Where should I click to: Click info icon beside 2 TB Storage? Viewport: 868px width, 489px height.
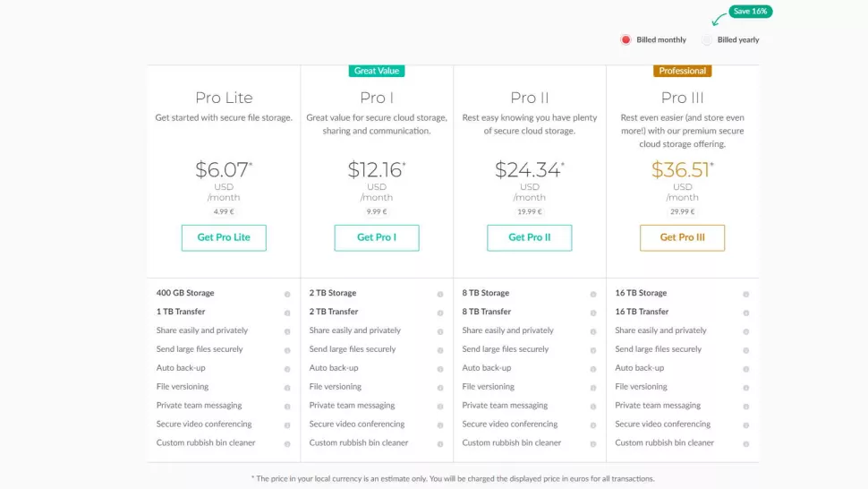tap(440, 294)
